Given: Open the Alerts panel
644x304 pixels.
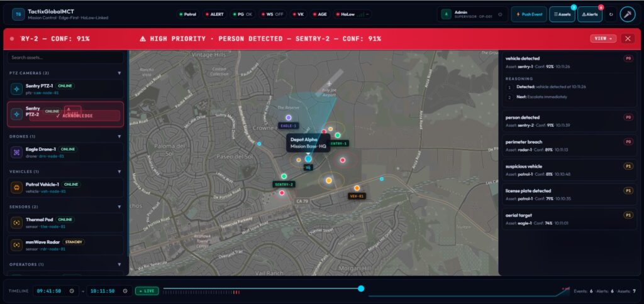Looking at the screenshot, I should (x=590, y=14).
